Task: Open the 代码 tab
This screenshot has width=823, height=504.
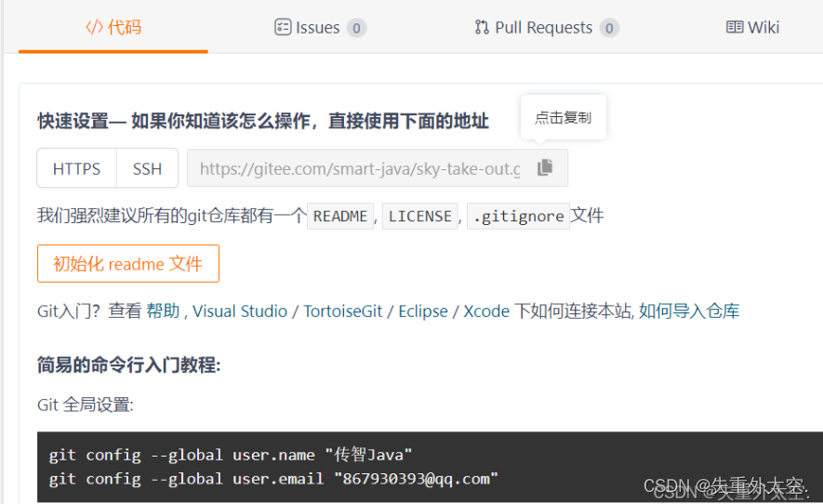Action: pyautogui.click(x=113, y=27)
